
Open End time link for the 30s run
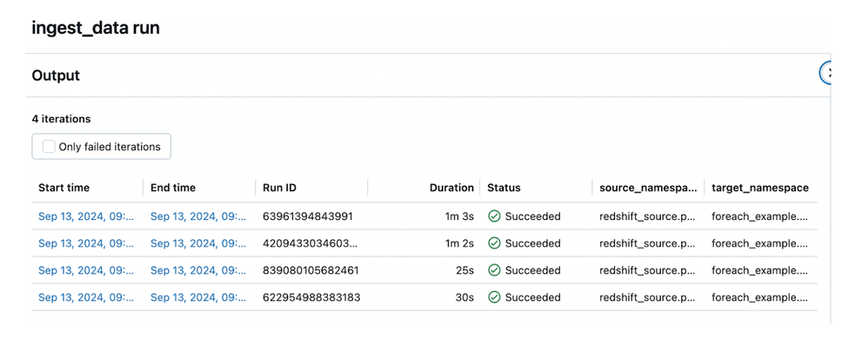(x=197, y=297)
